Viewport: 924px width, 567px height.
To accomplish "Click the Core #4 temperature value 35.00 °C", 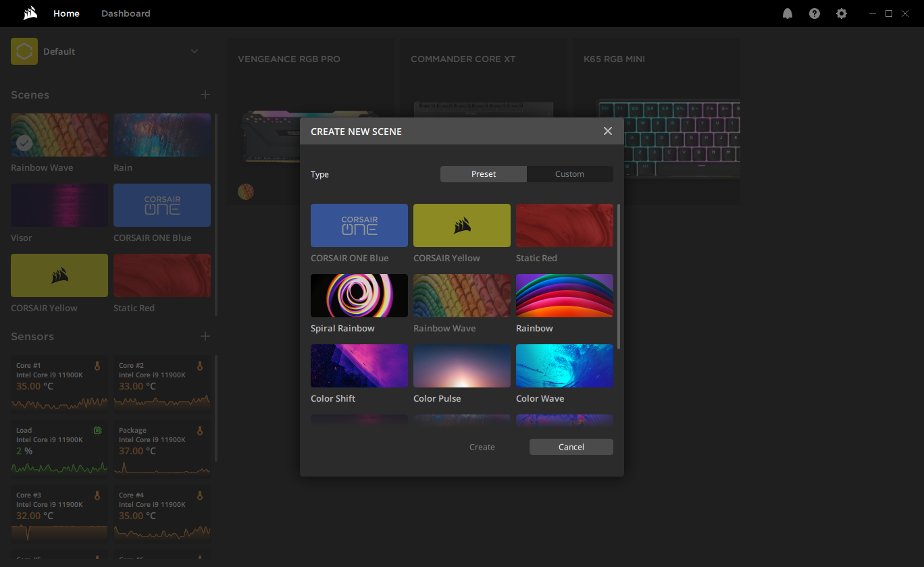I will 138,516.
